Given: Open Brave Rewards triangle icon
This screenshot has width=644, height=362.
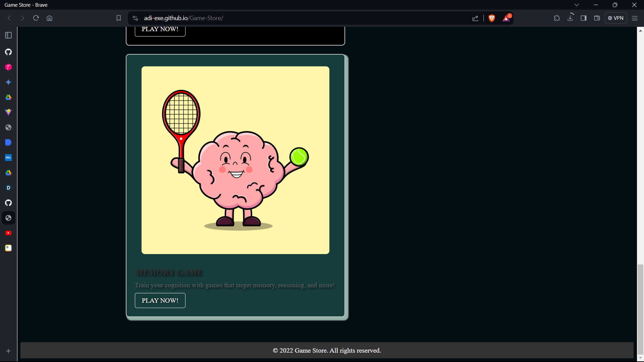Looking at the screenshot, I should tap(506, 18).
